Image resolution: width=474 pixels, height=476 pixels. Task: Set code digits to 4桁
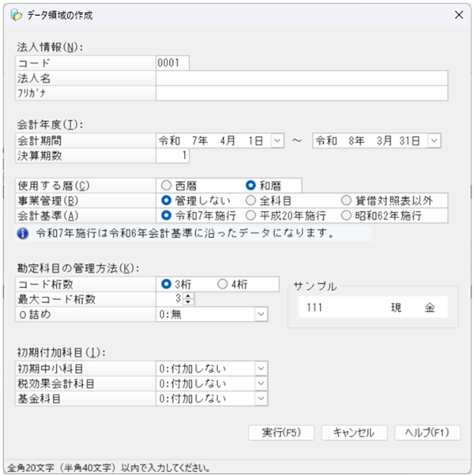pyautogui.click(x=223, y=284)
